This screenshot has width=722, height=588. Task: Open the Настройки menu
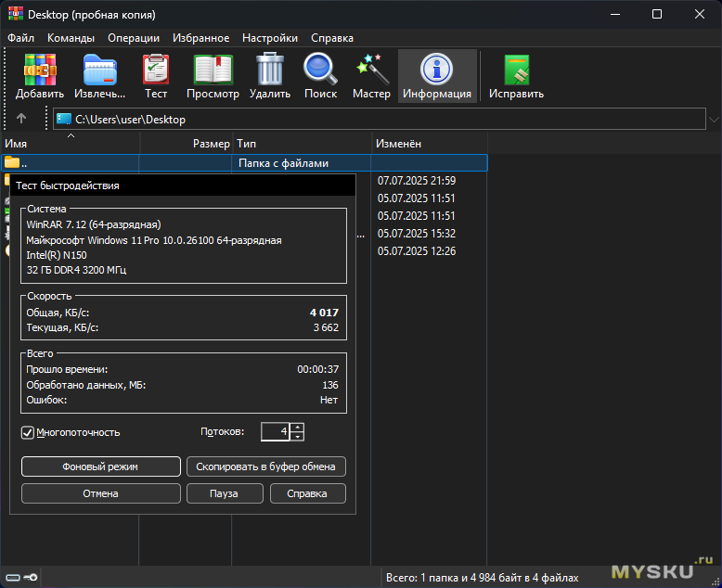(x=270, y=38)
